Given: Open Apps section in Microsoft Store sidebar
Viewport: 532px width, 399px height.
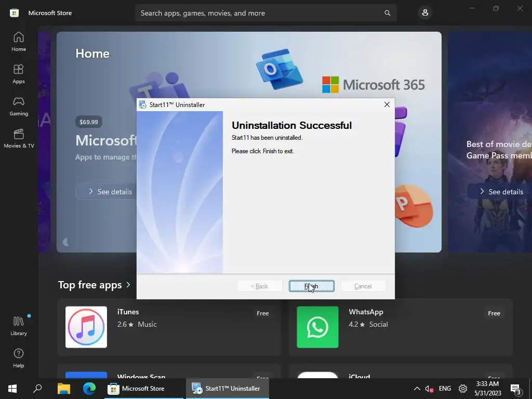Looking at the screenshot, I should click(x=19, y=74).
